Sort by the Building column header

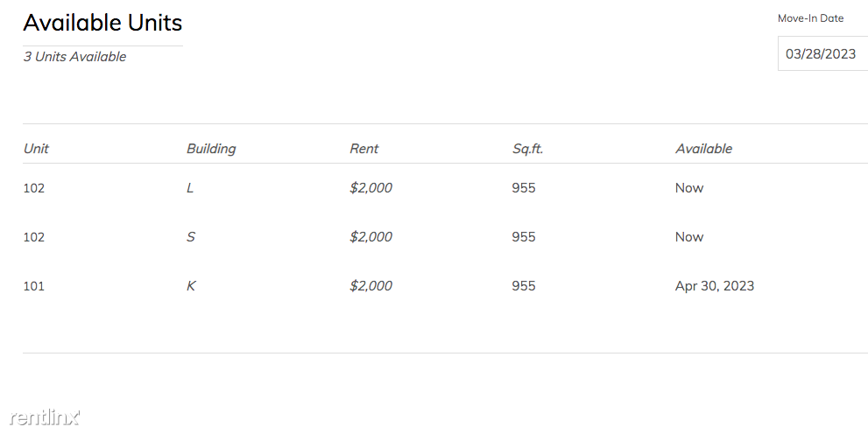coord(211,149)
